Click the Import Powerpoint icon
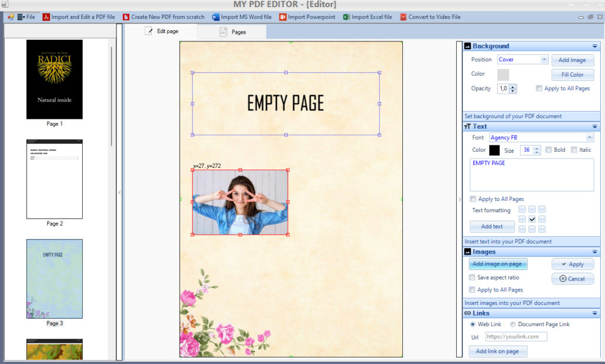The image size is (605, 364). click(x=283, y=17)
